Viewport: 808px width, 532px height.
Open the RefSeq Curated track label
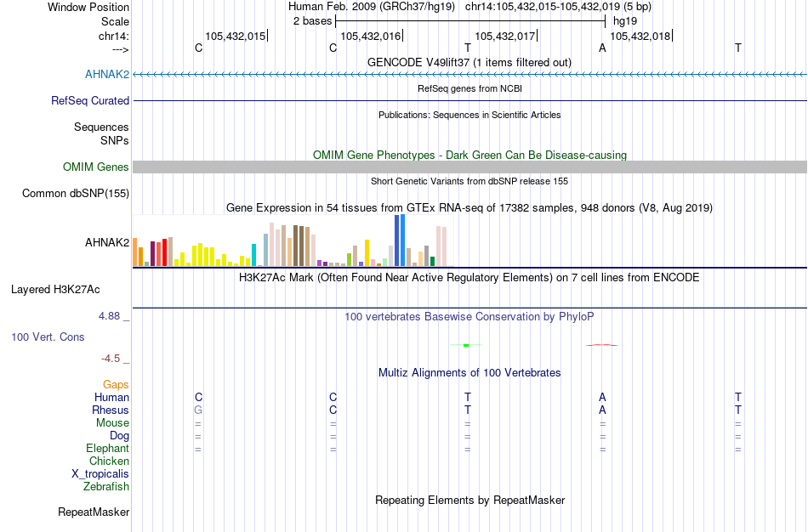pos(90,100)
